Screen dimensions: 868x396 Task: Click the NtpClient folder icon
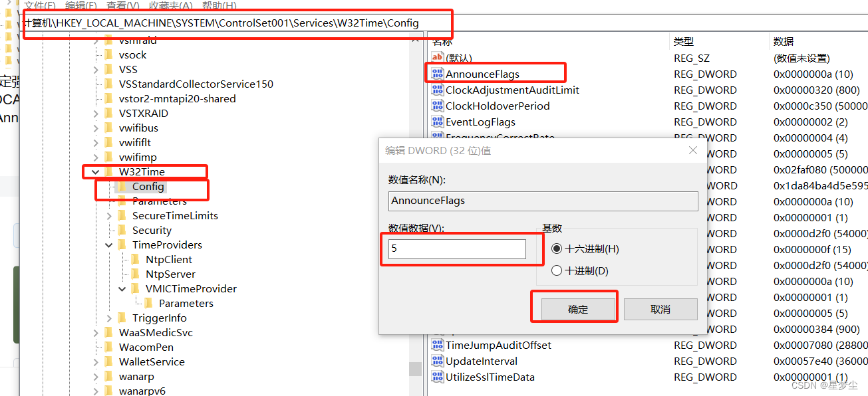(135, 259)
